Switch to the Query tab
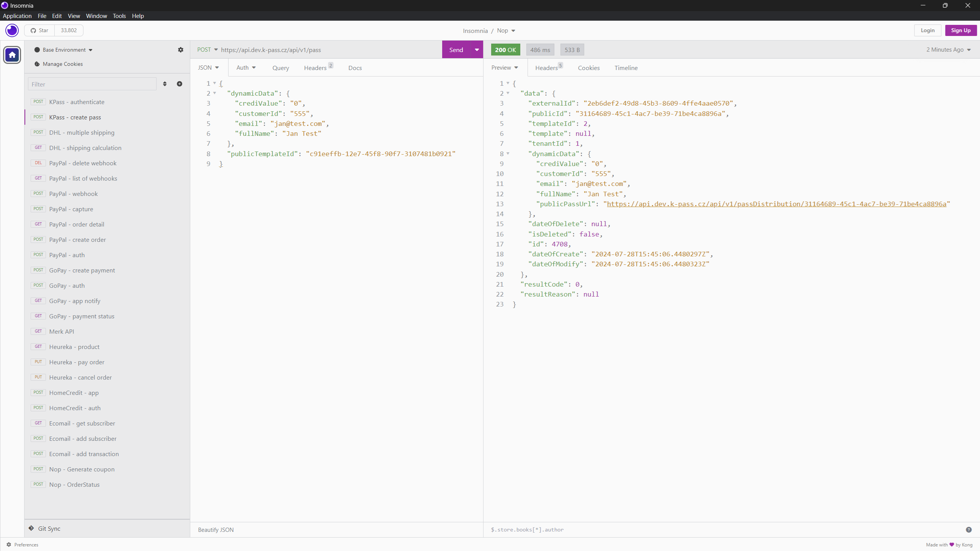The image size is (980, 551). click(281, 68)
